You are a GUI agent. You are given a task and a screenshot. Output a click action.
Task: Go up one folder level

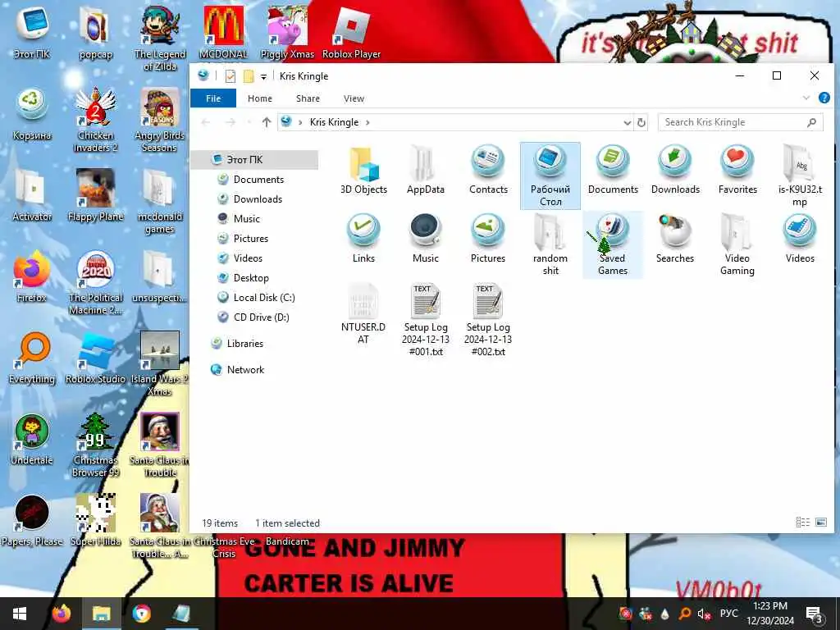coord(267,122)
